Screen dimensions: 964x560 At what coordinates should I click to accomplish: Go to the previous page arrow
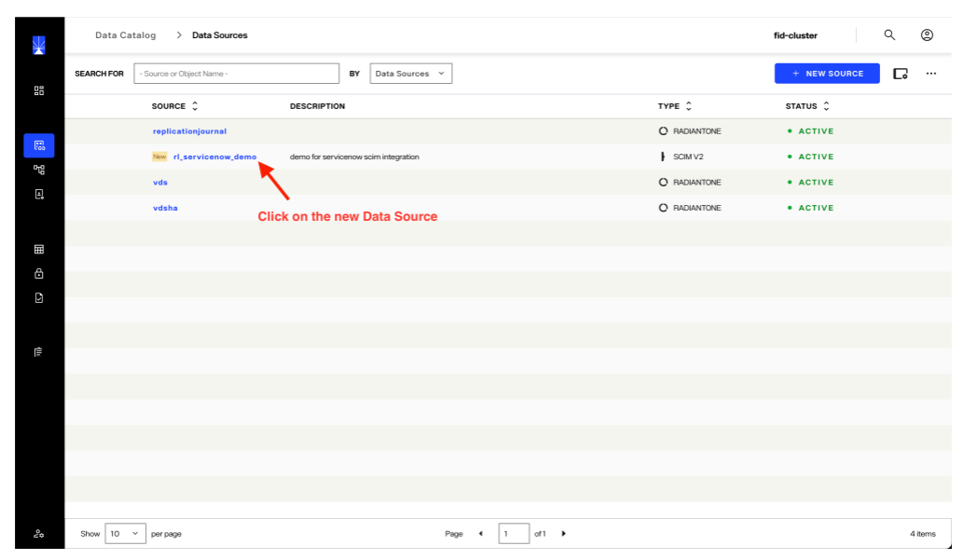click(x=481, y=534)
